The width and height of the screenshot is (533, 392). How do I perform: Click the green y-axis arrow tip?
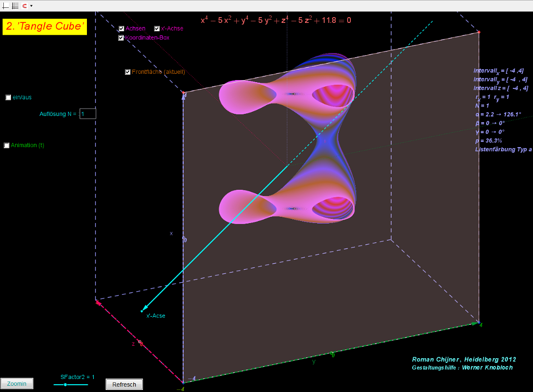(x=475, y=323)
